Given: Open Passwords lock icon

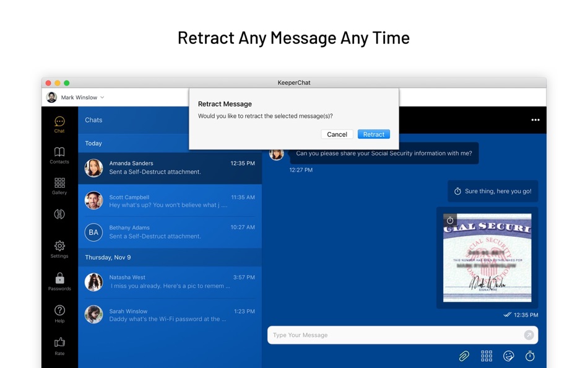Looking at the screenshot, I should pos(59,282).
